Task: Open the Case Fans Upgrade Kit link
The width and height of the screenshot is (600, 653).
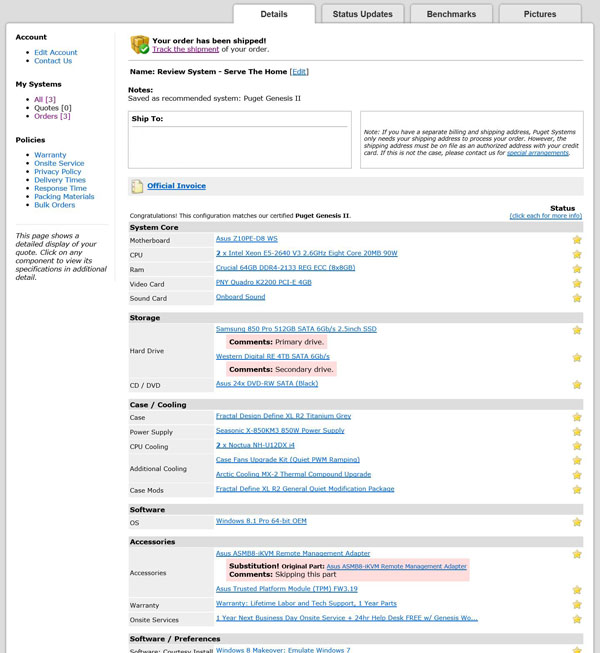Action: point(288,460)
